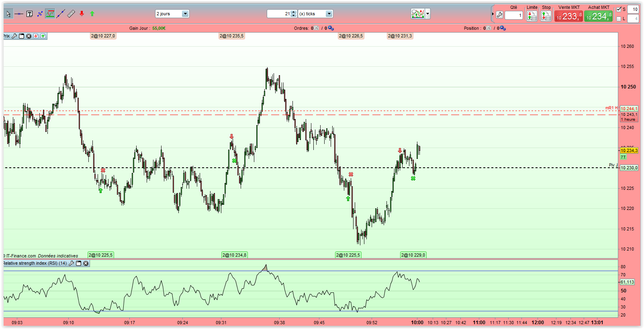The image size is (644, 329).
Task: Buy at market via Achat MKT
Action: point(598,16)
